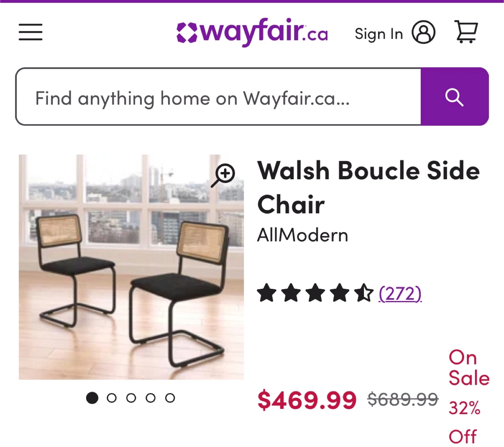Click the star rating row
This screenshot has width=504, height=447.
(x=315, y=293)
